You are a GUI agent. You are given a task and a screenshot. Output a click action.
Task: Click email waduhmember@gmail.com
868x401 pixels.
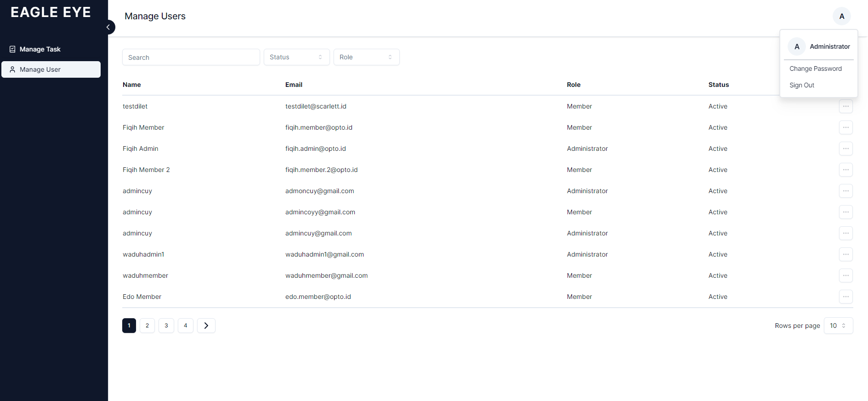click(326, 275)
